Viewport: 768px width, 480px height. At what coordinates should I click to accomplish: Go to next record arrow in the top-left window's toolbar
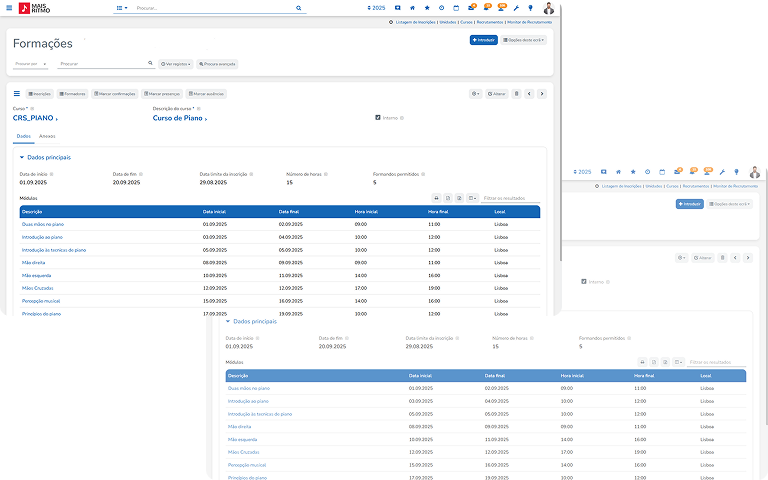(x=541, y=93)
